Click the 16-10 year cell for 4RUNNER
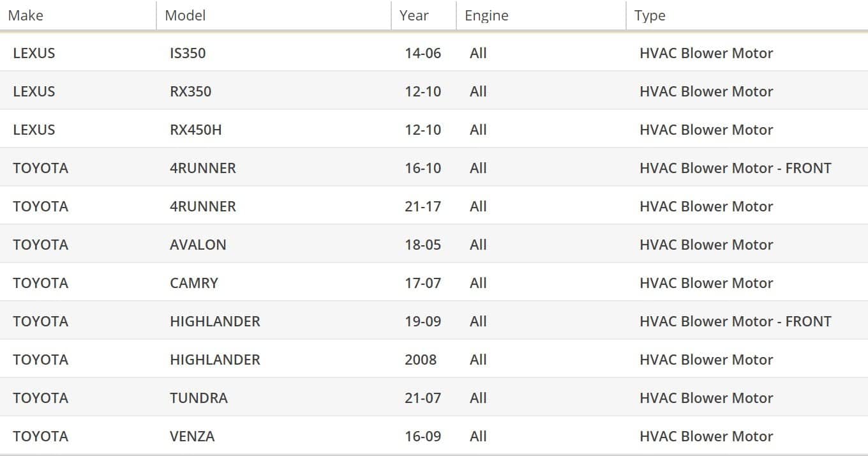The width and height of the screenshot is (868, 456). click(423, 168)
